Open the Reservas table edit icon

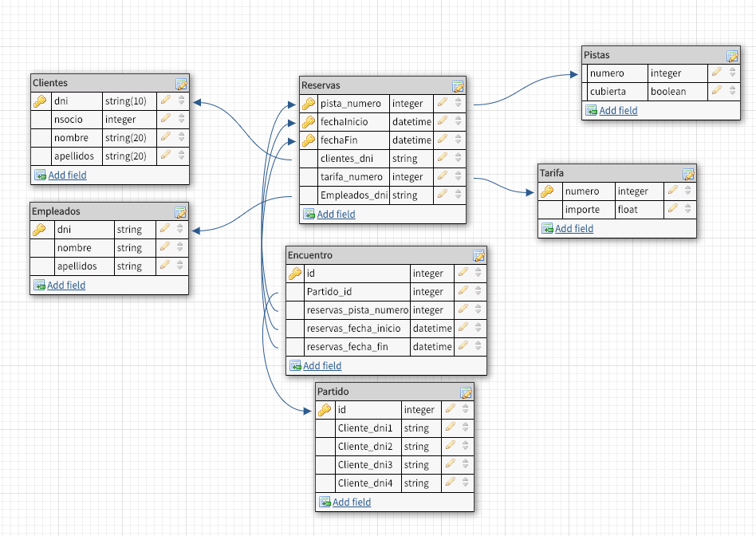click(x=458, y=85)
